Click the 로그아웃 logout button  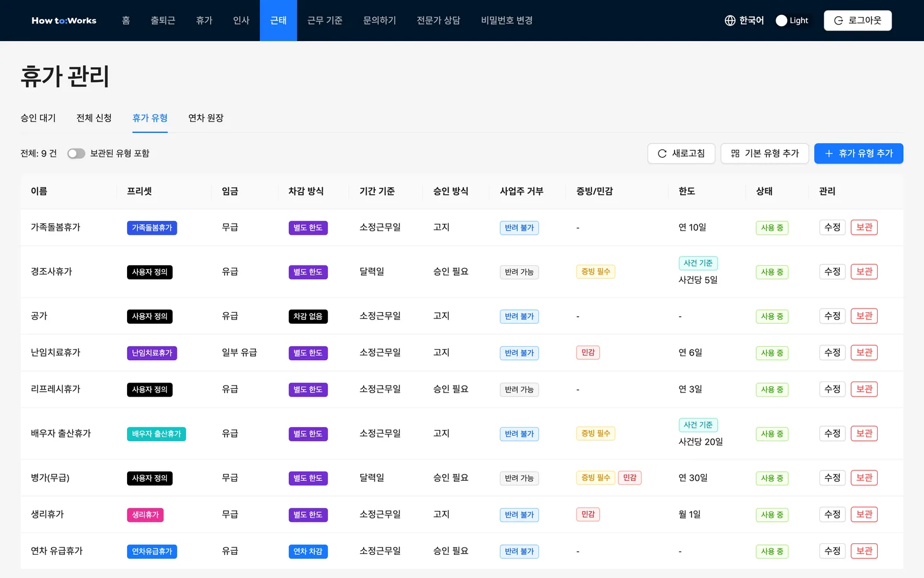tap(858, 20)
